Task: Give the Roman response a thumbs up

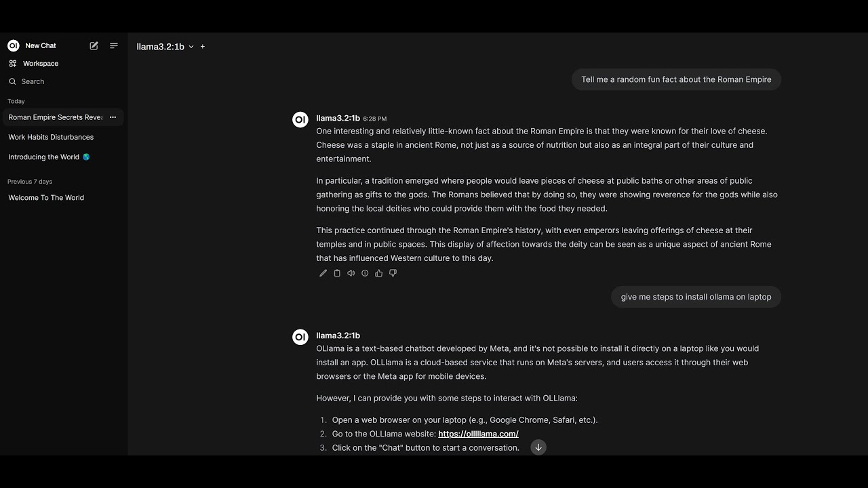Action: pyautogui.click(x=379, y=273)
